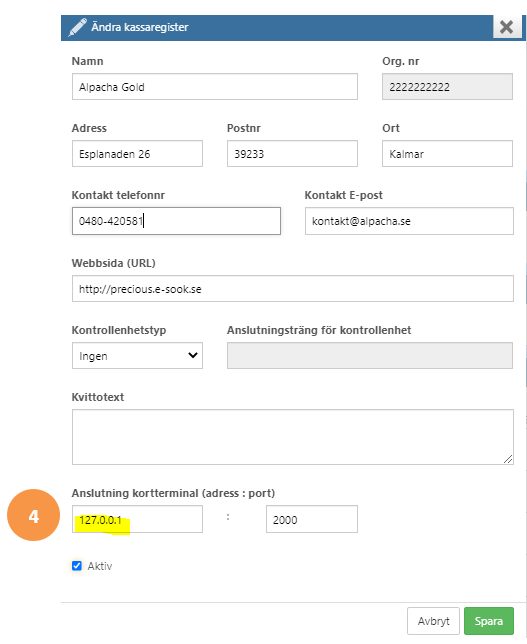Image resolution: width=527 pixels, height=644 pixels.
Task: Click inside the Kvittotext text area
Action: coord(293,437)
